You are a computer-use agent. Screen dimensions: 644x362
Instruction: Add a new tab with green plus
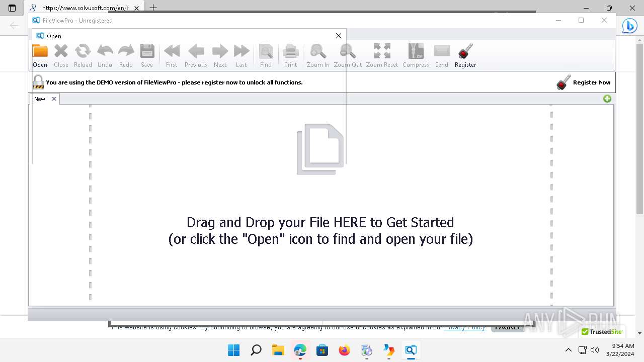tap(607, 99)
